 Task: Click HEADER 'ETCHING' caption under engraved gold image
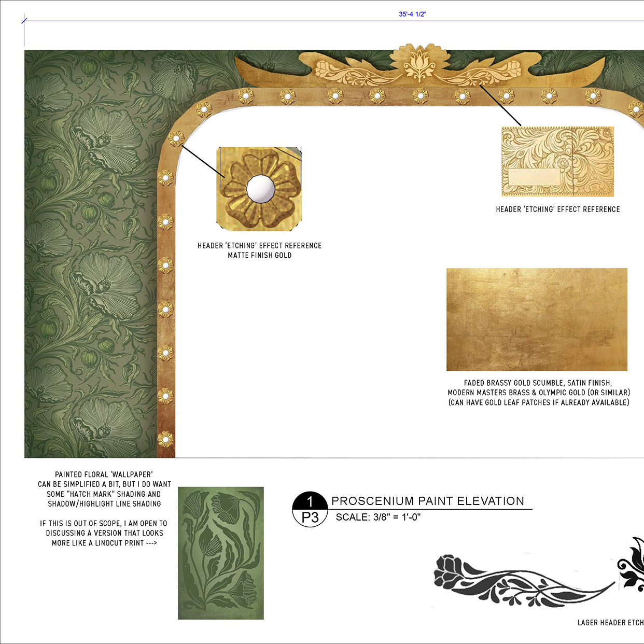click(x=558, y=209)
